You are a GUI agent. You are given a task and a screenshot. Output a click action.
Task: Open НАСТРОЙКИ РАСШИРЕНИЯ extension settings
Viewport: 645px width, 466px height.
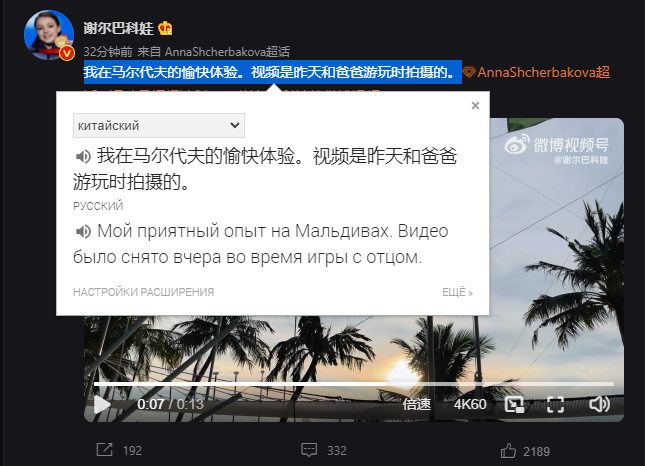[144, 292]
